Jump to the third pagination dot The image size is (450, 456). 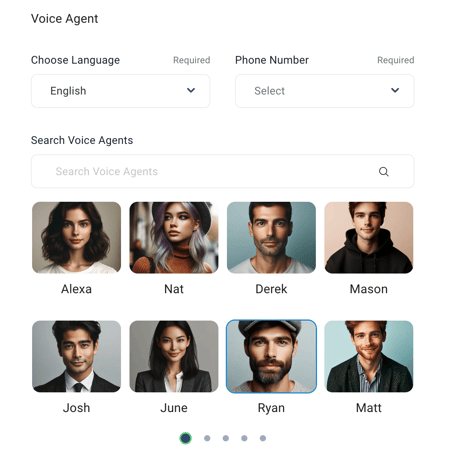point(226,438)
